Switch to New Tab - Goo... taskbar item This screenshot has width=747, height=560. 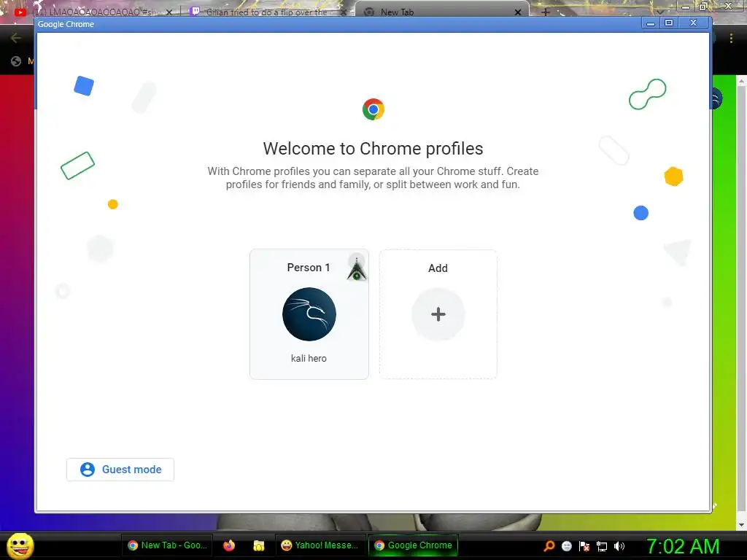coord(167,545)
